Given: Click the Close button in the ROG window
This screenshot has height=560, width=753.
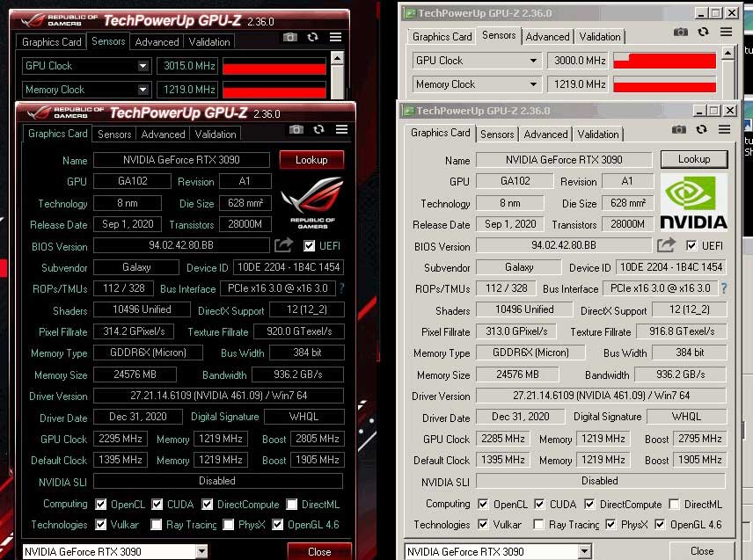Looking at the screenshot, I should [x=319, y=549].
